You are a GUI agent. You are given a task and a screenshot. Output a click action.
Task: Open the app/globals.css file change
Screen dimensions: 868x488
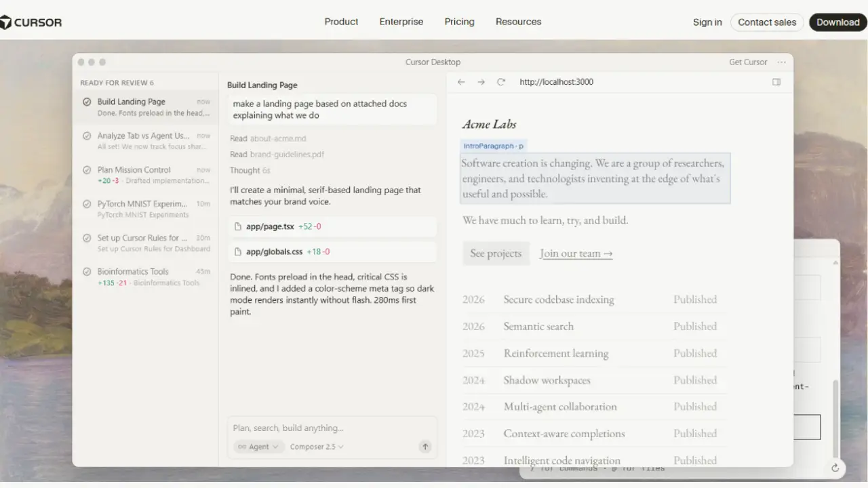pos(332,251)
